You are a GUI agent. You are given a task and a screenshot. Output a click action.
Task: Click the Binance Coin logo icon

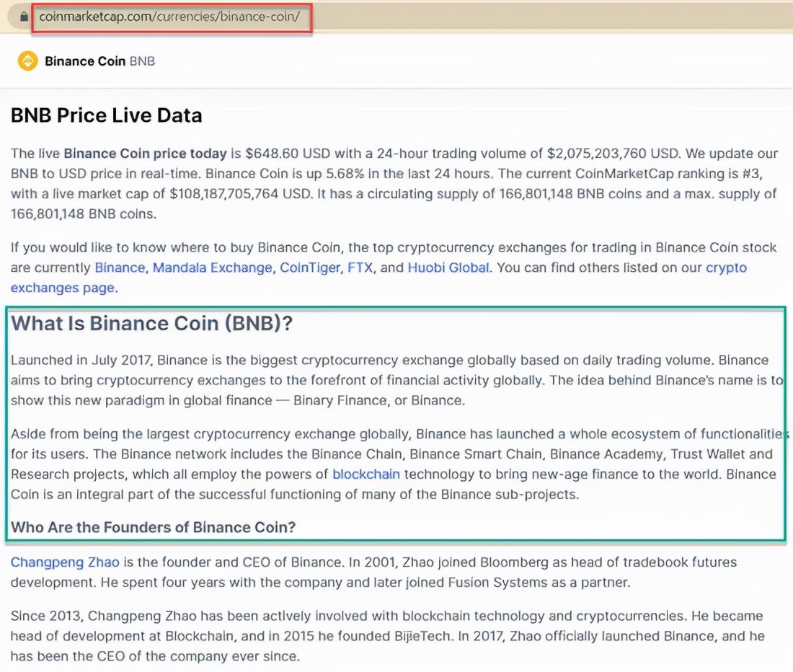click(28, 61)
